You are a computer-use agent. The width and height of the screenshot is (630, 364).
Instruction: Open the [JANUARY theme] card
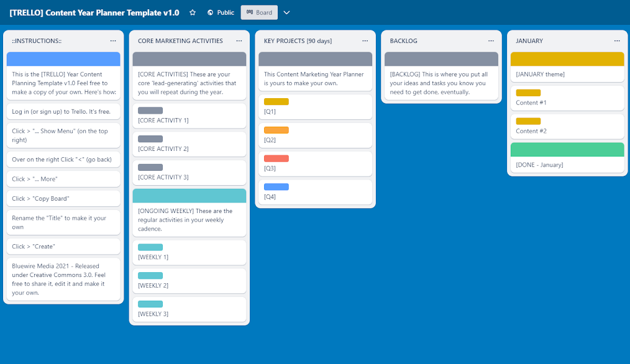pos(567,74)
